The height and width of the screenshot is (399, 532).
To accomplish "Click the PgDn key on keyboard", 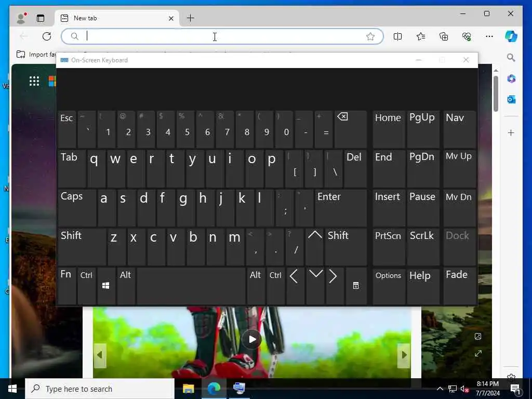I will 423,168.
